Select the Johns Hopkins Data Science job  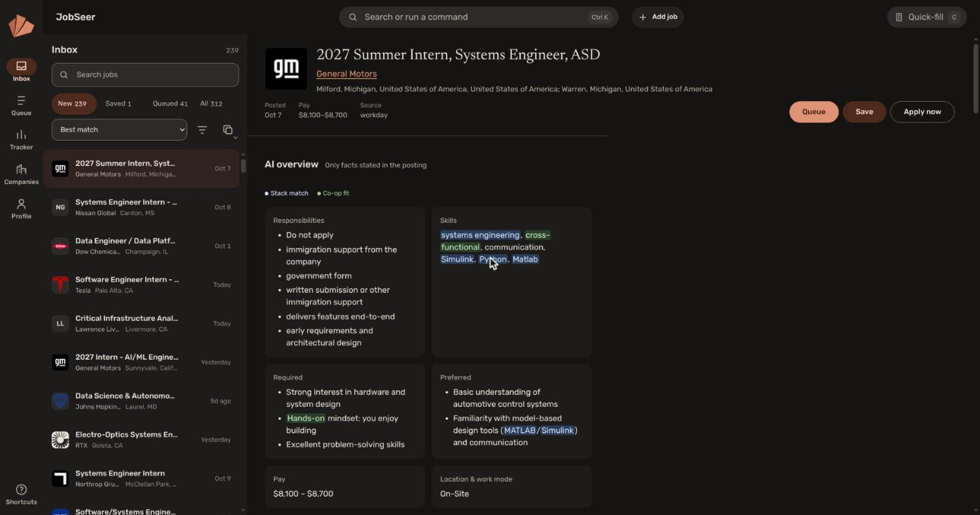tap(141, 401)
